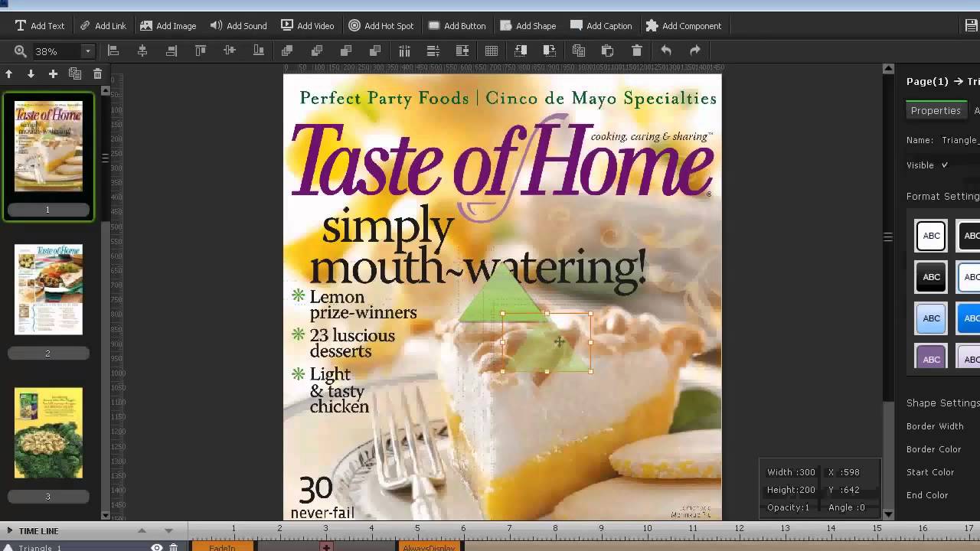Select the FadeIn animation block on timeline

[x=223, y=546]
